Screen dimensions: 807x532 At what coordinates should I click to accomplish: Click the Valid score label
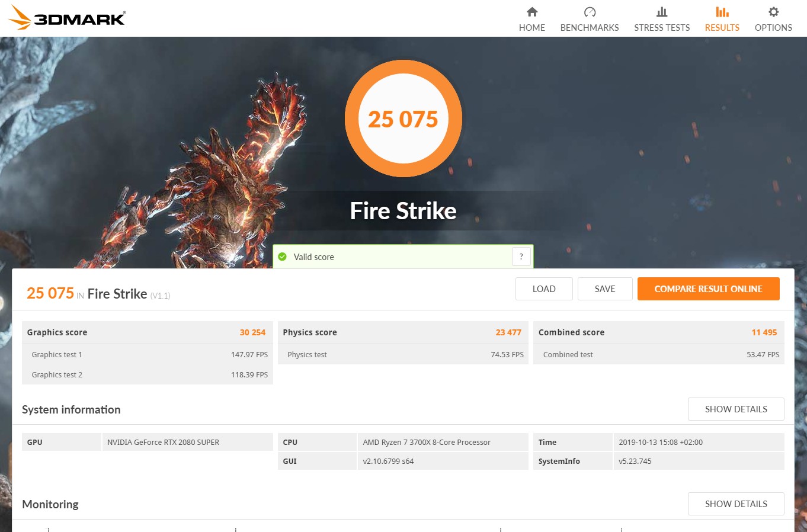[x=314, y=257]
